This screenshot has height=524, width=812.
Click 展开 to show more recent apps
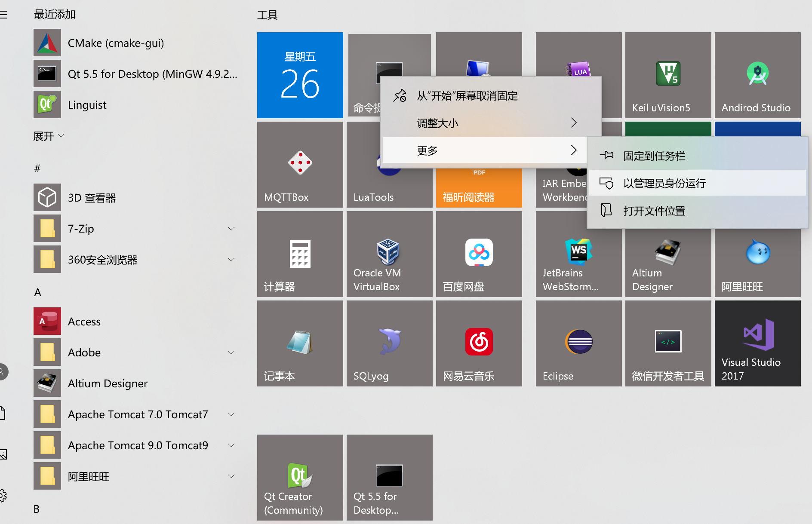pyautogui.click(x=49, y=136)
